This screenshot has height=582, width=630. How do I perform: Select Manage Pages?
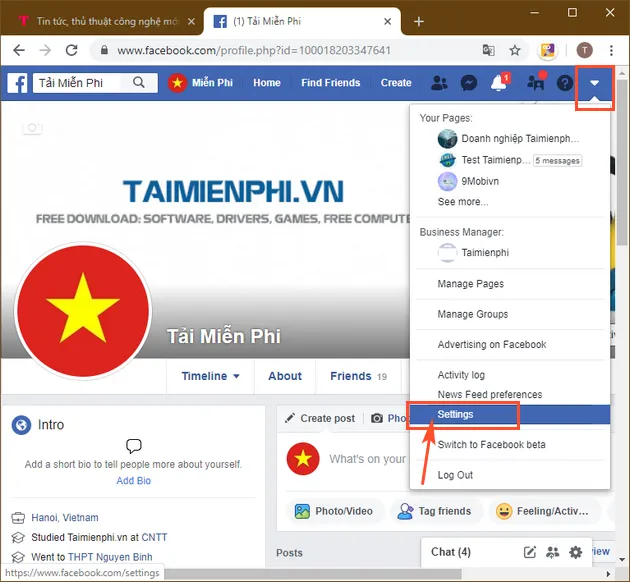(x=470, y=284)
